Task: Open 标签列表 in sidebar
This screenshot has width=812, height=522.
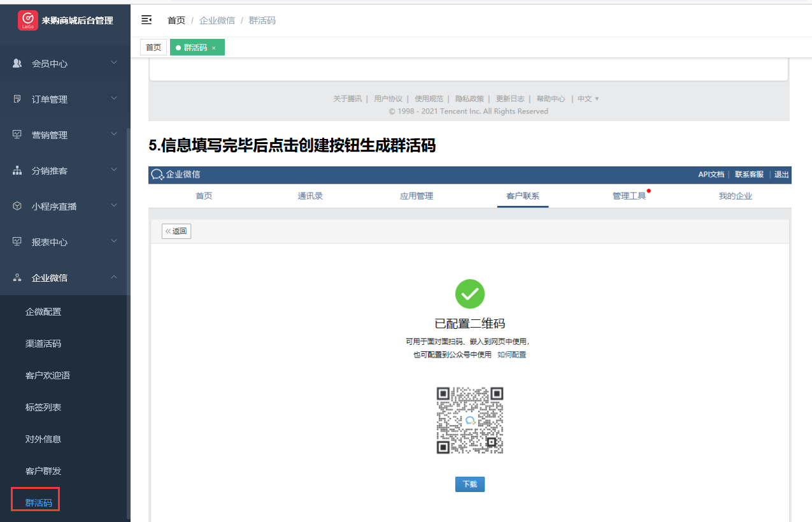Action: [43, 407]
